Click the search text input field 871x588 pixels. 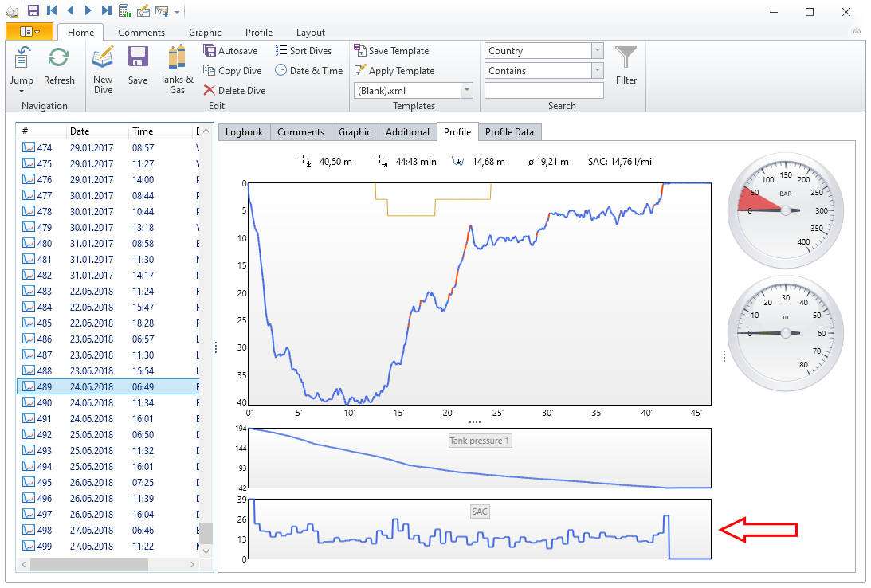click(543, 91)
